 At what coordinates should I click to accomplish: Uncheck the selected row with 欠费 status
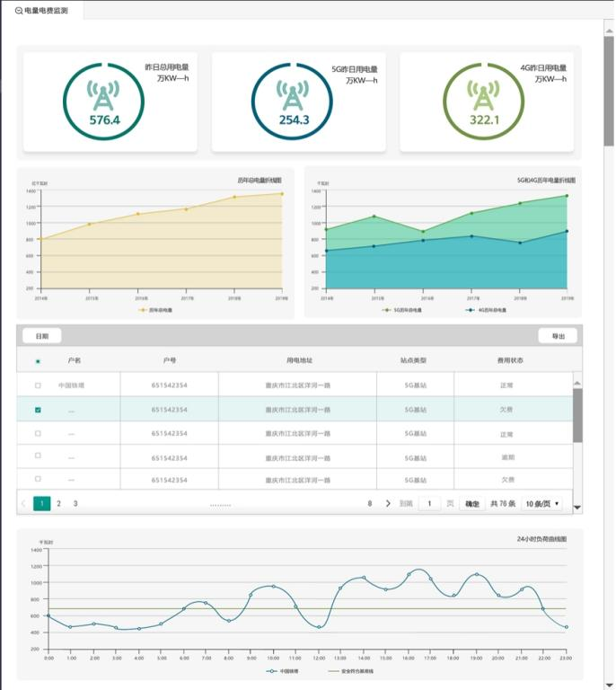click(x=38, y=410)
